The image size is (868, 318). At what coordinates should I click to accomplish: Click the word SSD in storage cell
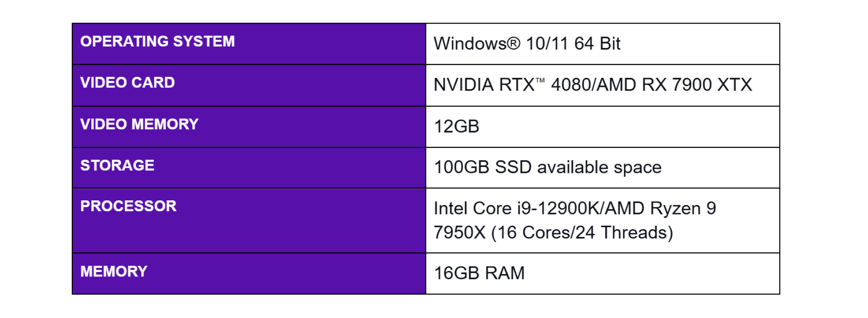pyautogui.click(x=513, y=167)
